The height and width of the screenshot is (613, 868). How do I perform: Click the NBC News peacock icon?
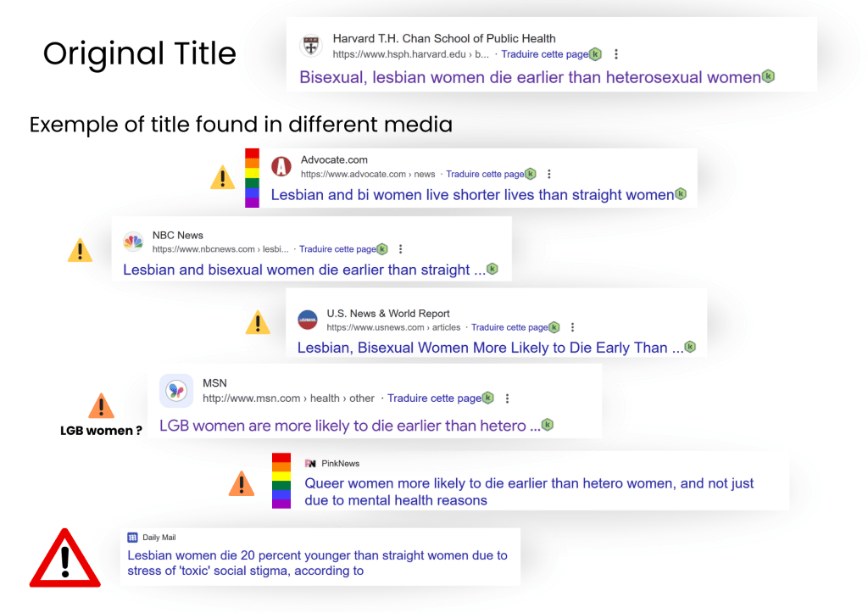click(x=133, y=242)
